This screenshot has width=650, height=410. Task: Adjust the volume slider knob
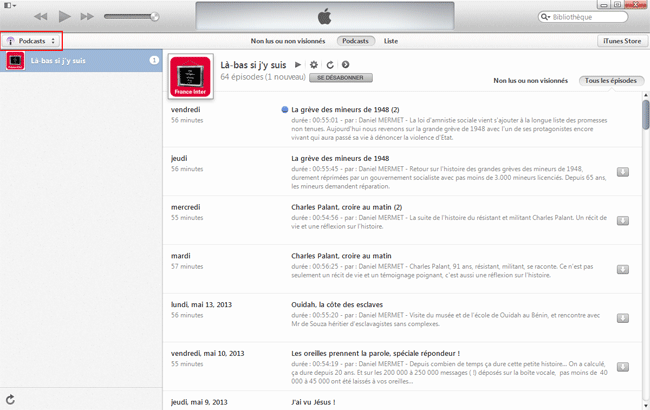click(x=155, y=17)
